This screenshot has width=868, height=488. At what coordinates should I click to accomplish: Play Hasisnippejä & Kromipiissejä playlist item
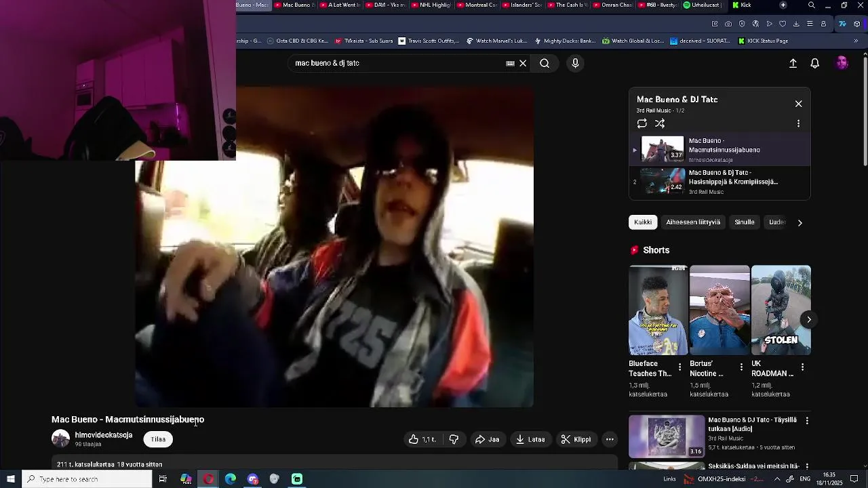point(719,182)
